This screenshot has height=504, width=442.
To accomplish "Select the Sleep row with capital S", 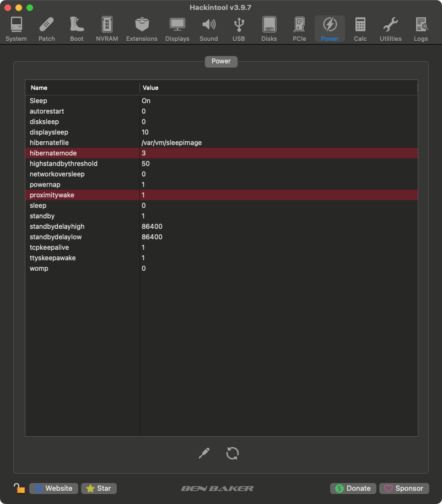I will click(x=222, y=100).
